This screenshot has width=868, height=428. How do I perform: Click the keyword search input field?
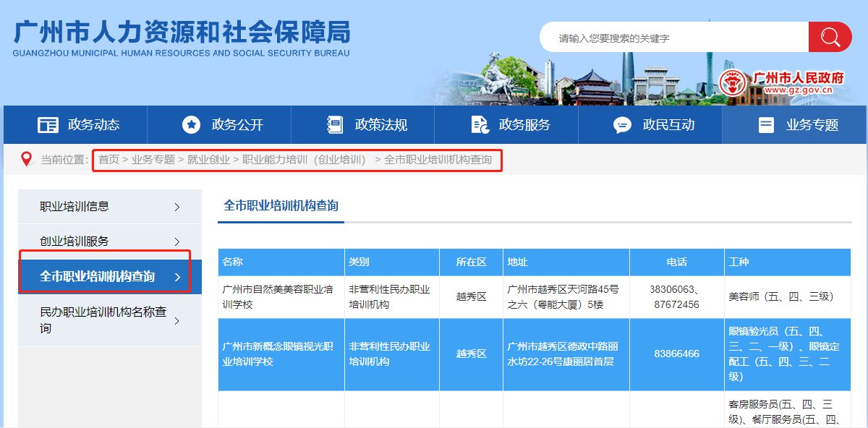point(676,38)
